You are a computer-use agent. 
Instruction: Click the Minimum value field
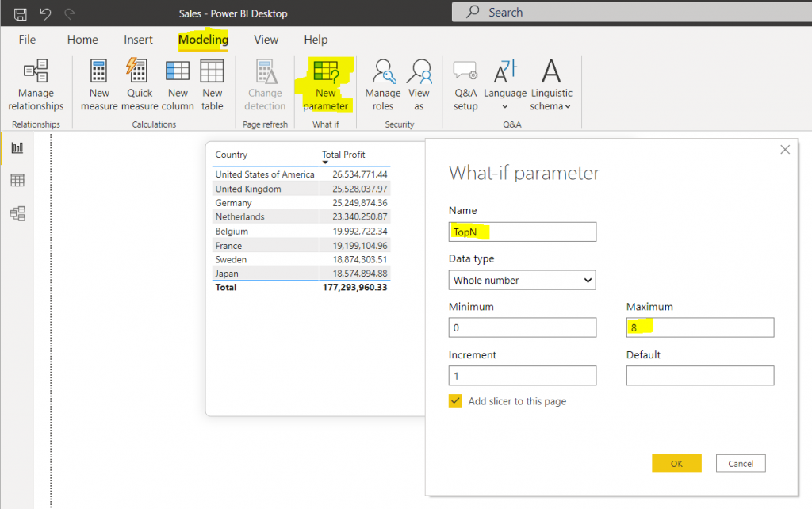(x=522, y=327)
